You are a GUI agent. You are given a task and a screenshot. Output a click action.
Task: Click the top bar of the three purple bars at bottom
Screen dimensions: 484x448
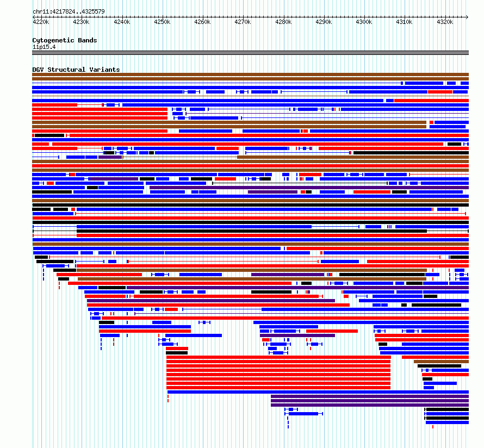pyautogui.click(x=370, y=396)
